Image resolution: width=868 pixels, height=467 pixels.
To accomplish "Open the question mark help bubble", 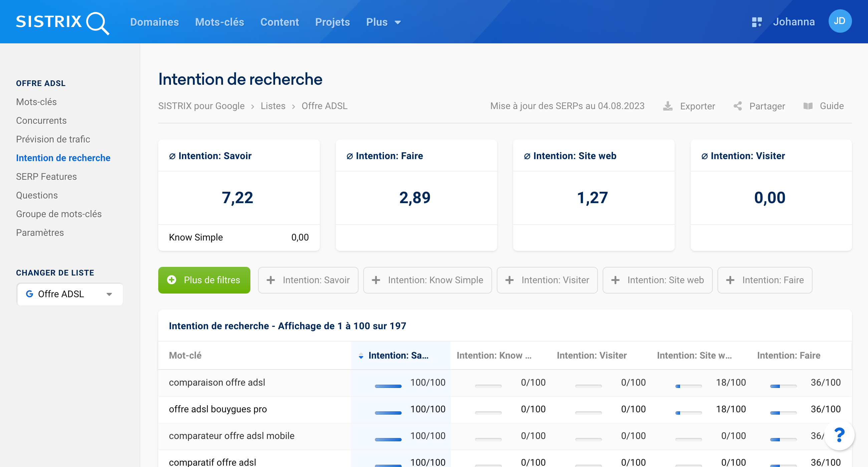I will [x=839, y=435].
